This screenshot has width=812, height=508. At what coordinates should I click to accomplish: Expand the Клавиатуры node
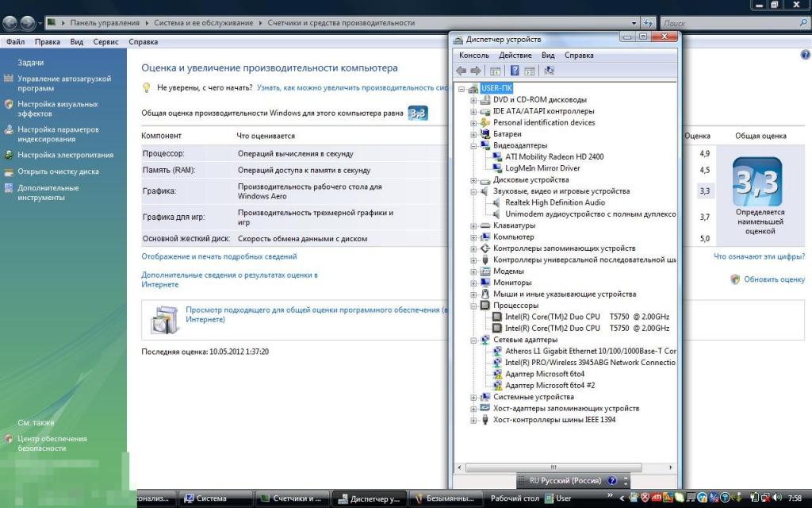pos(473,226)
